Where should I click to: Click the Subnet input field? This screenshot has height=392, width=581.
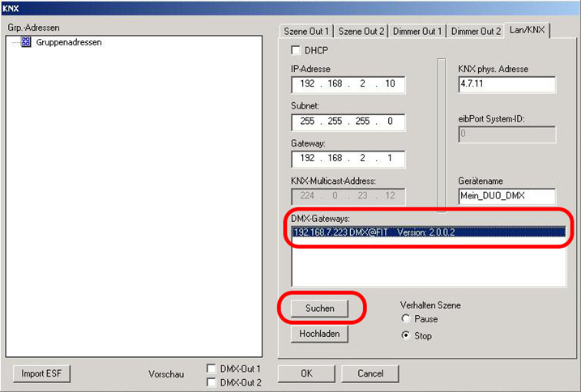(x=348, y=122)
